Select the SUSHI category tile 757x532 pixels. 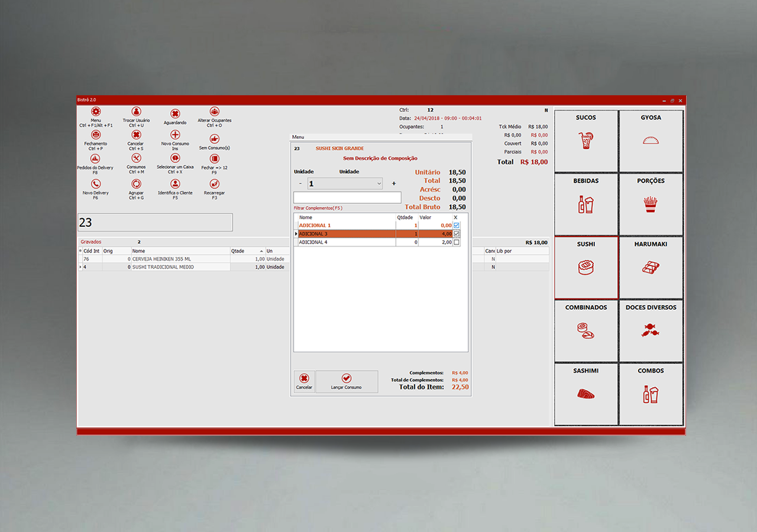point(585,267)
